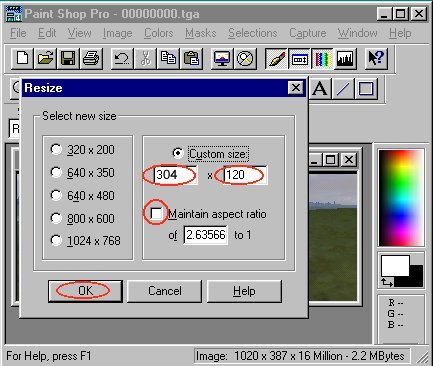Save using the floppy disk icon

(x=68, y=59)
